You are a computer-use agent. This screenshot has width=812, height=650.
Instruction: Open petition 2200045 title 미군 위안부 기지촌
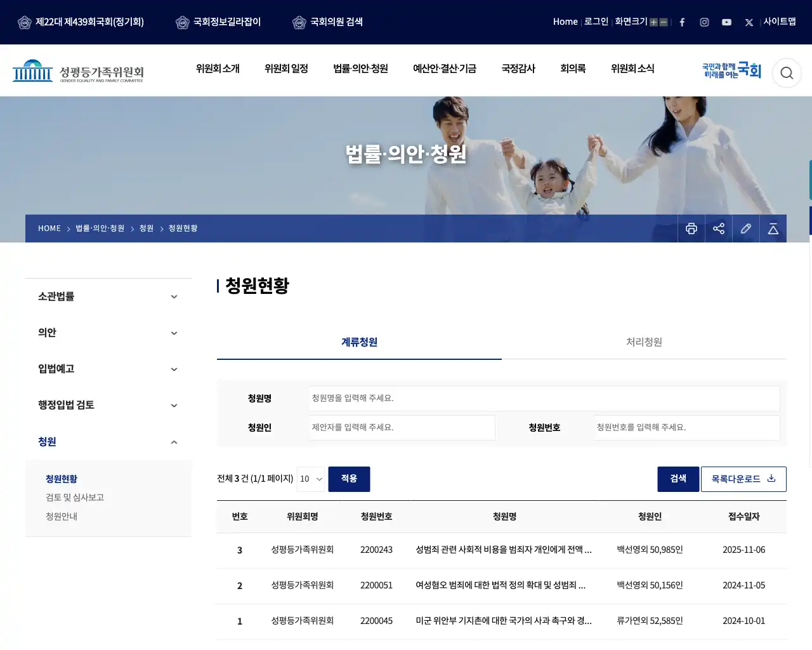coord(504,621)
